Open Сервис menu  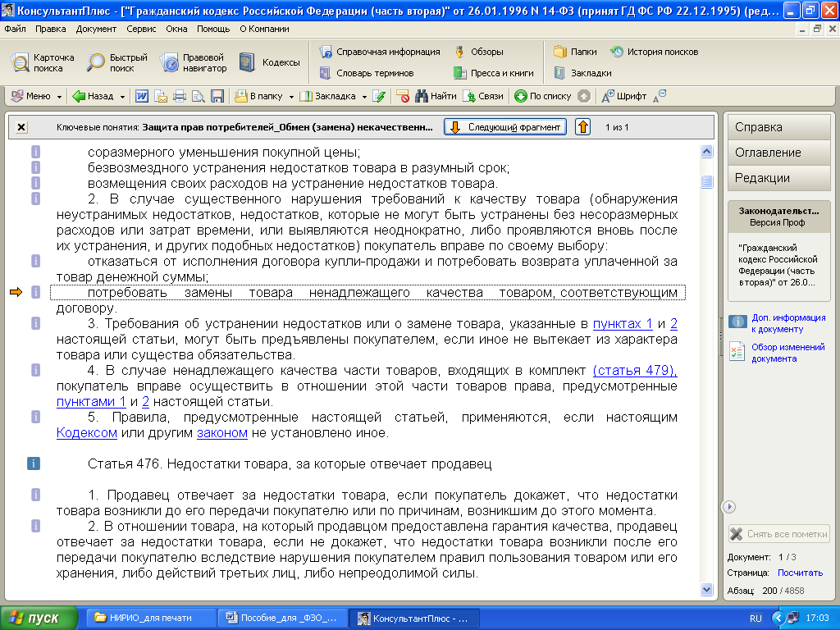tap(141, 29)
